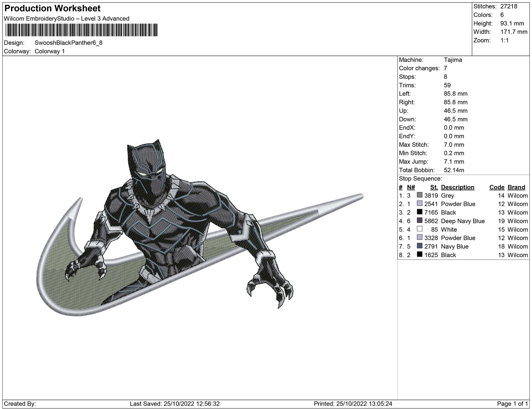Click the Total Bobbin value '52.14m'
The width and height of the screenshot is (532, 409).
(454, 170)
